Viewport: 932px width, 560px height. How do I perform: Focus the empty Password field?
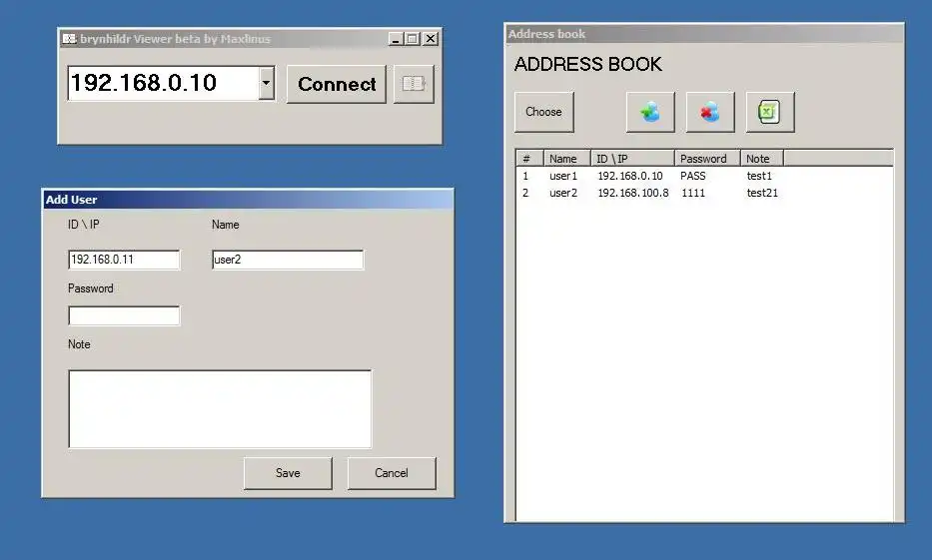pos(124,315)
